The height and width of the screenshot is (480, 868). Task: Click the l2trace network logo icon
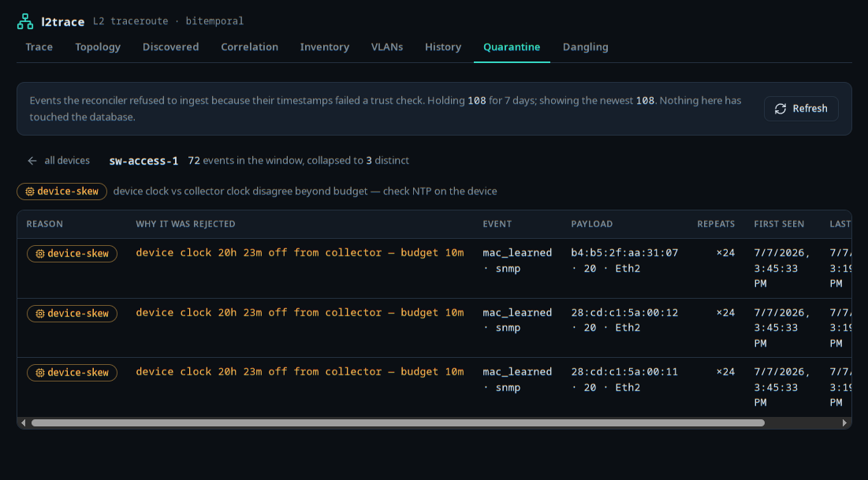click(x=25, y=21)
